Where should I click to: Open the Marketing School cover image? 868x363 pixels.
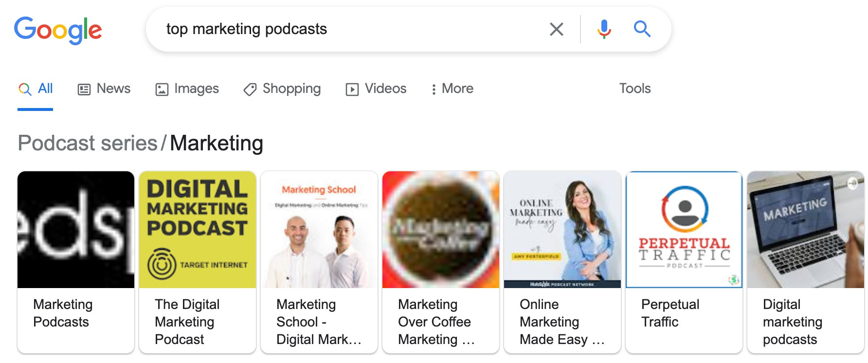click(319, 230)
